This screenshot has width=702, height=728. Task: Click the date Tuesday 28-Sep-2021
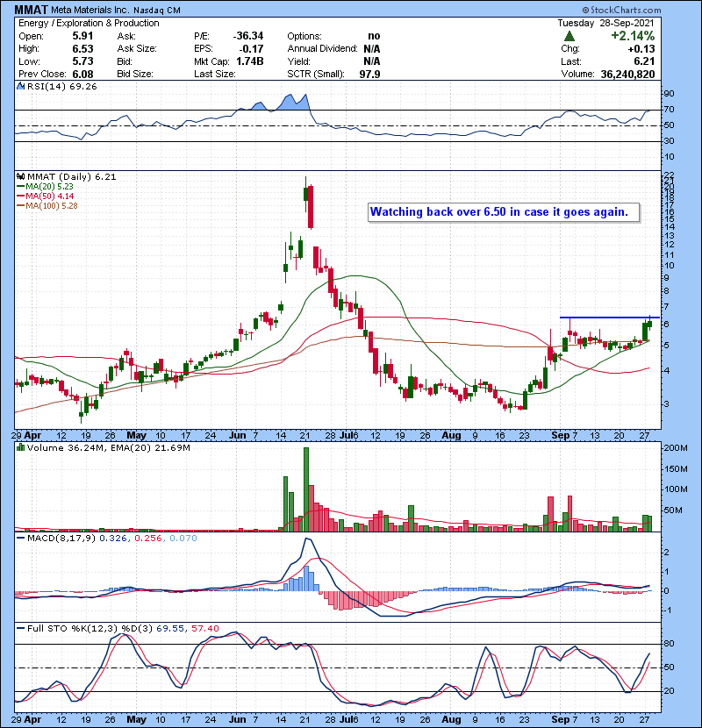tap(605, 23)
